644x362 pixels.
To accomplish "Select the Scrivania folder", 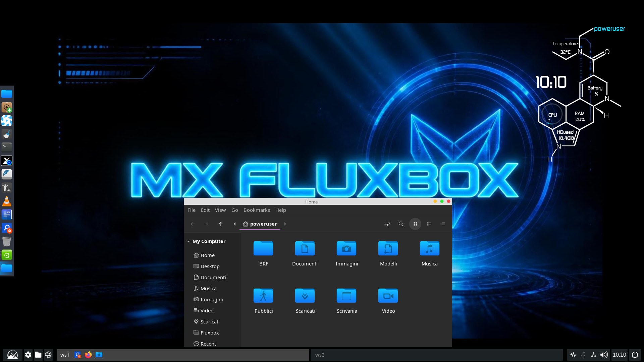I will [346, 301].
